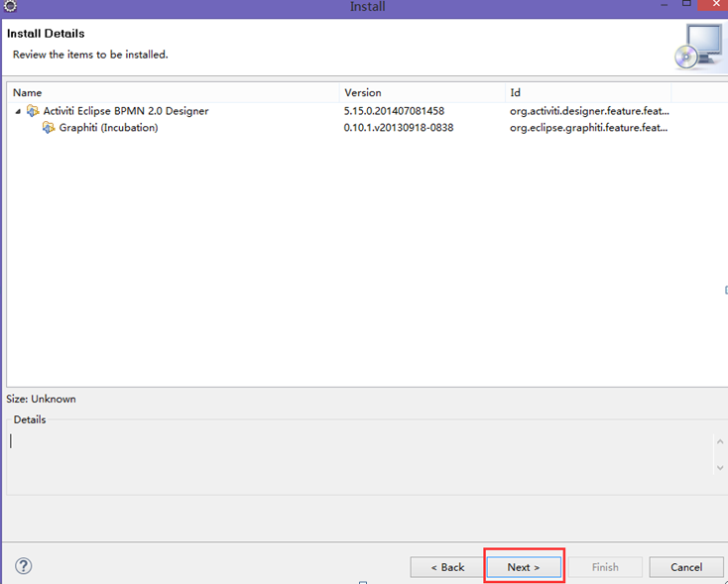Sort by the Name column header
Screen dimensions: 728x584
174,92
